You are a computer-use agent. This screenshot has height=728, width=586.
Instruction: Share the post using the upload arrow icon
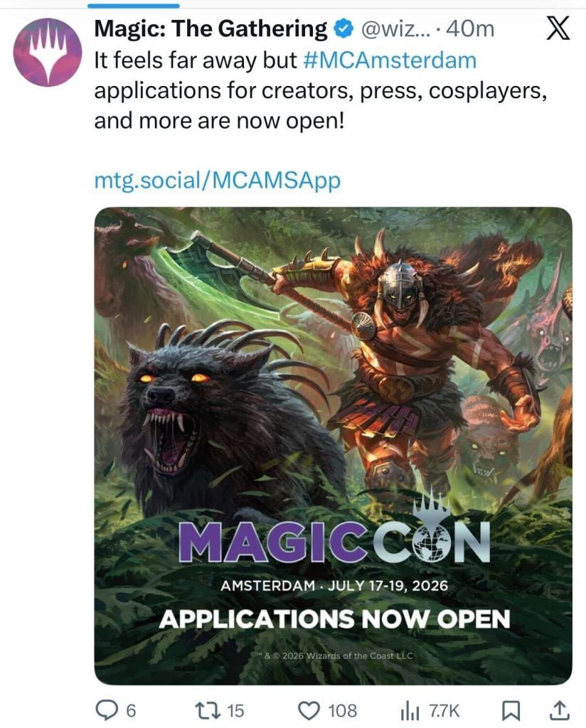(560, 710)
